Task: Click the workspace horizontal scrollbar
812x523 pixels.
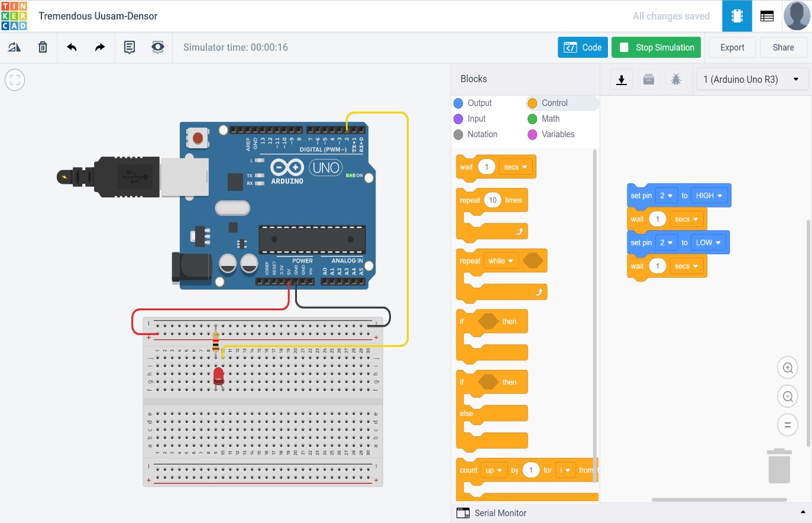Action: [x=719, y=500]
